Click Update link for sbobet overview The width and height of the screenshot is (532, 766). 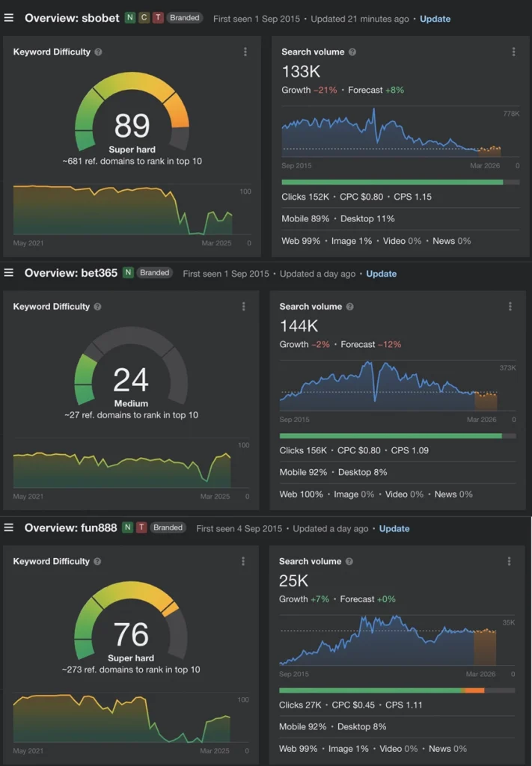tap(435, 19)
